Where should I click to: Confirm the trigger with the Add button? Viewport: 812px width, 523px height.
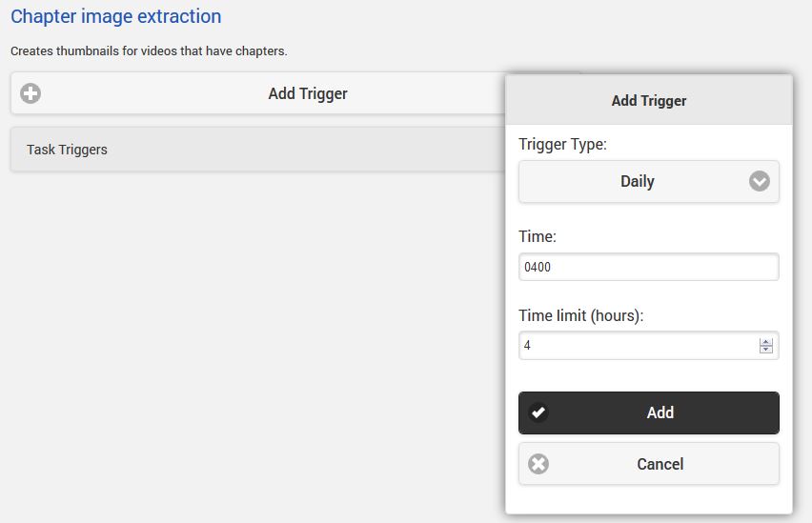(660, 412)
